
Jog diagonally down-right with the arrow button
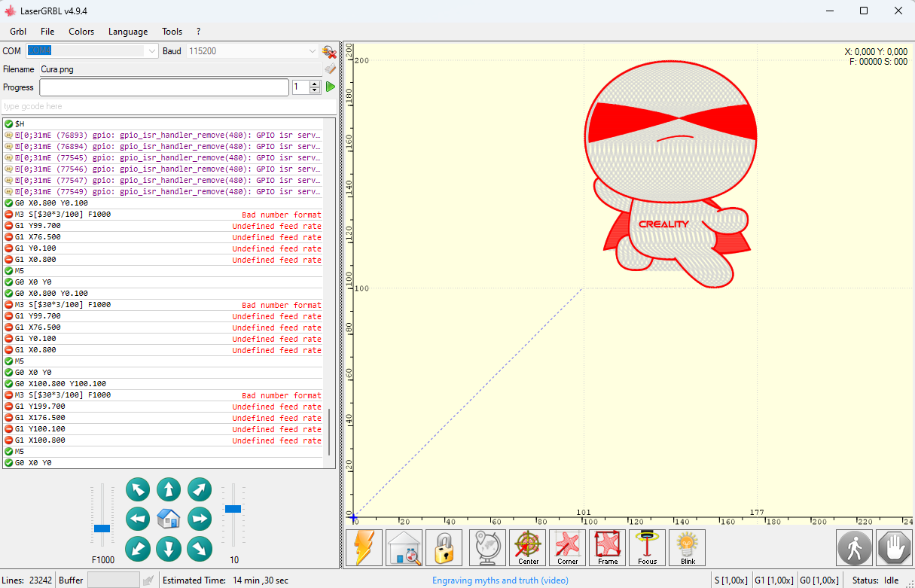point(199,549)
